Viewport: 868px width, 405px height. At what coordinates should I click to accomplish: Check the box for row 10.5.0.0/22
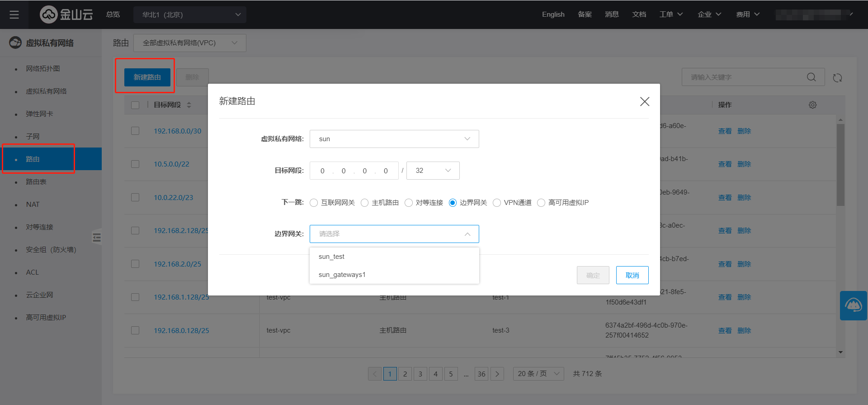coord(135,164)
